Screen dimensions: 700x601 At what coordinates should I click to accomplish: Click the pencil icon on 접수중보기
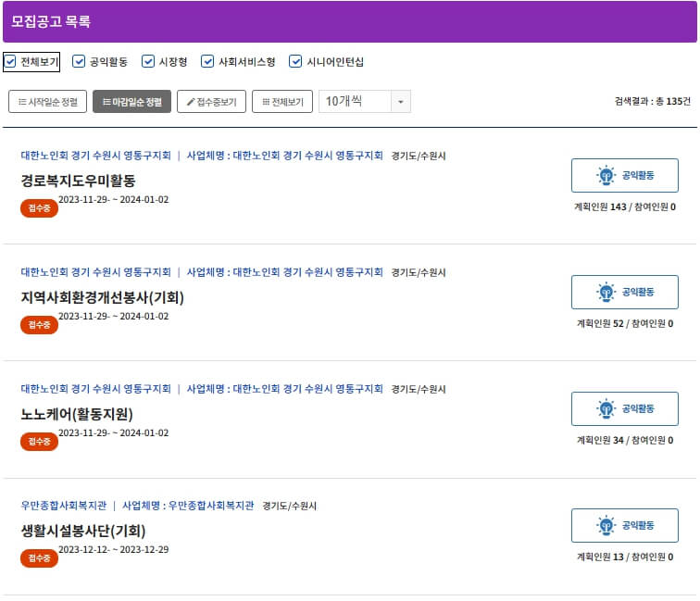coord(191,102)
